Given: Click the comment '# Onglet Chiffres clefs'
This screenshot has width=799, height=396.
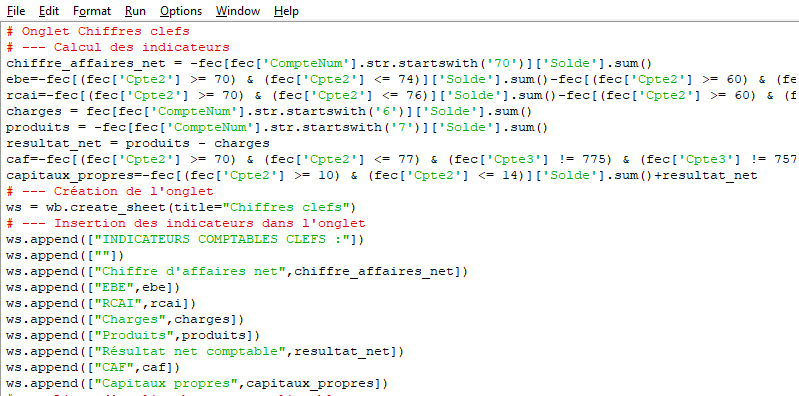Looking at the screenshot, I should pyautogui.click(x=98, y=32).
